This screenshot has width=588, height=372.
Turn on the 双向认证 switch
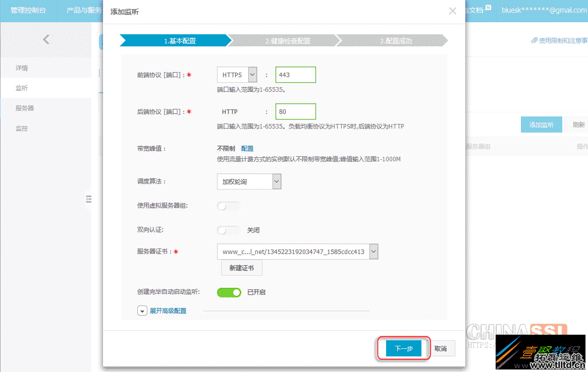229,230
